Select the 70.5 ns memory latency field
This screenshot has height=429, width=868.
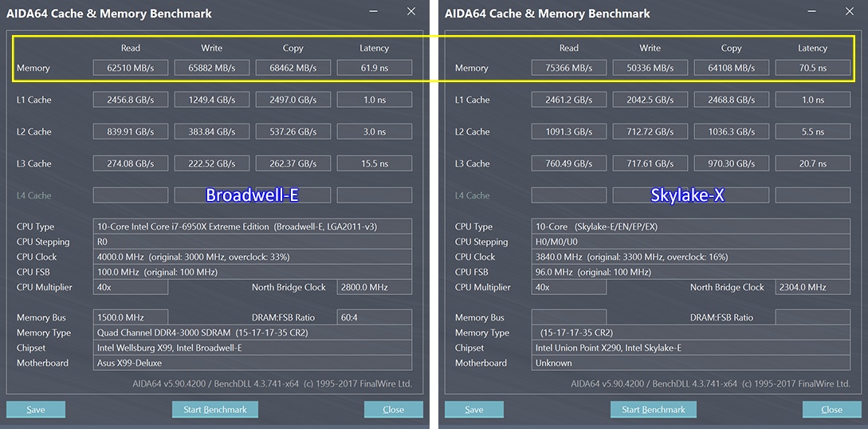tap(812, 68)
